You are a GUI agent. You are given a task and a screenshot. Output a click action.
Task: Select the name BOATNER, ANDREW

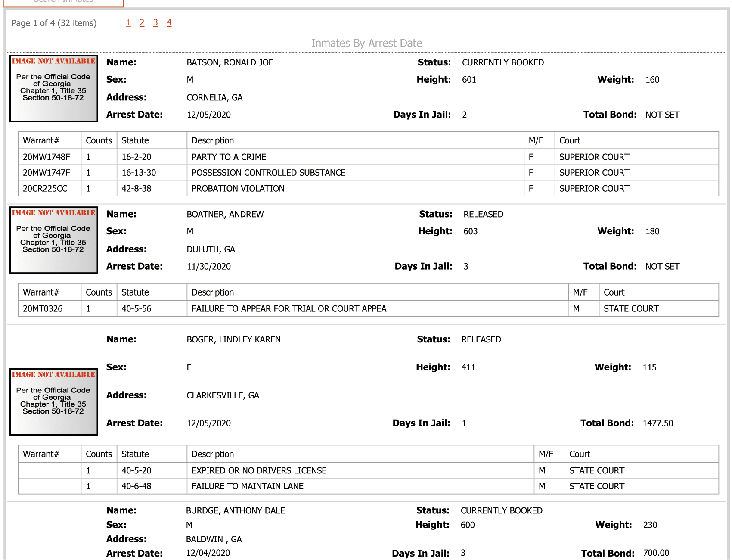225,214
